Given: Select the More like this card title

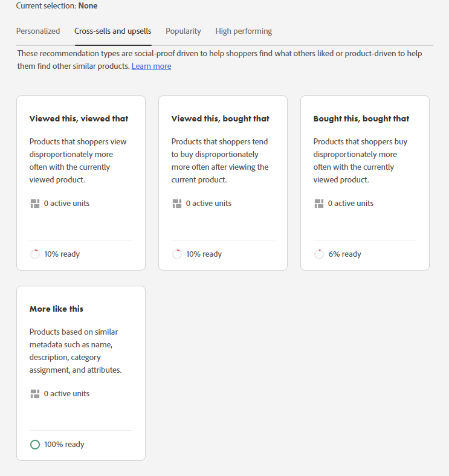Looking at the screenshot, I should point(56,309).
